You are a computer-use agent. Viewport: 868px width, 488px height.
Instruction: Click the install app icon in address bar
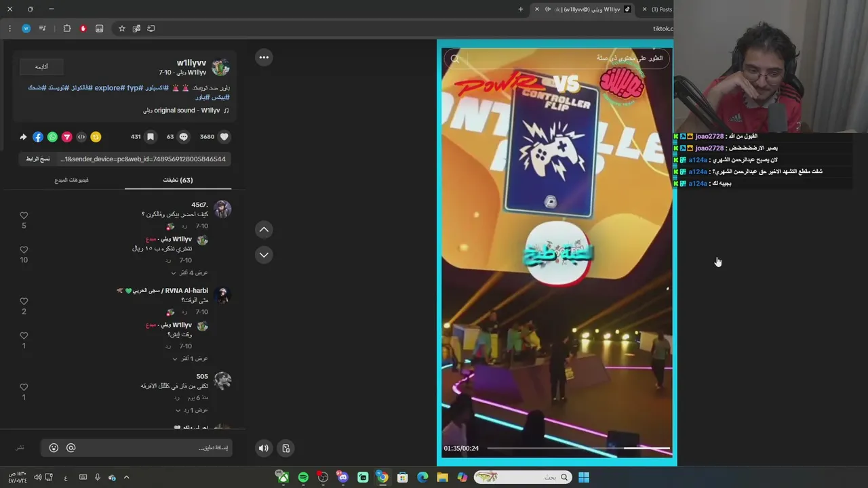click(x=151, y=28)
